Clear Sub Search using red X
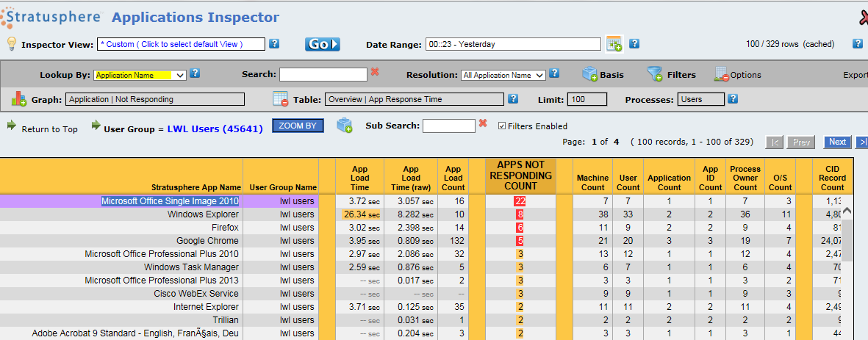Image resolution: width=868 pixels, height=340 pixels. pos(483,123)
